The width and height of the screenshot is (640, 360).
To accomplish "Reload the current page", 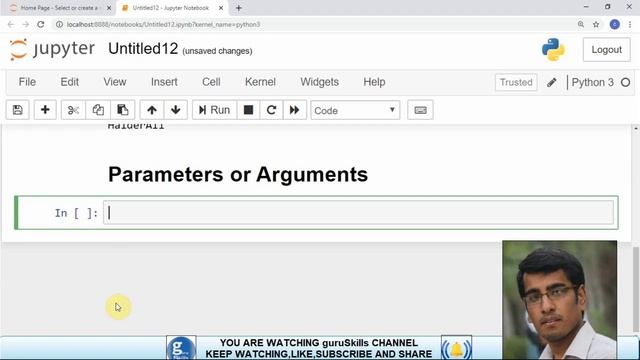I will coord(40,24).
